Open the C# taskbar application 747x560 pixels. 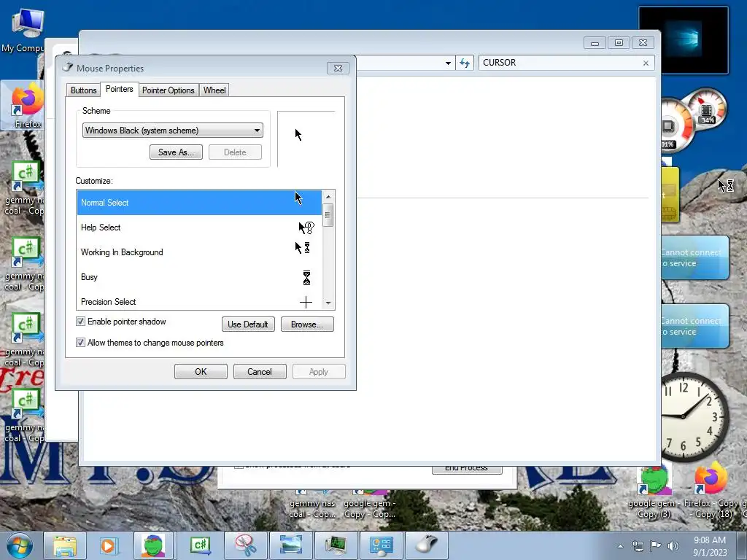coord(201,545)
